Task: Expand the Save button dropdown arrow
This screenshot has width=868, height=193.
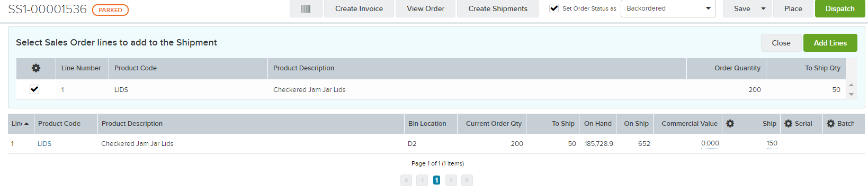Action: [x=763, y=8]
